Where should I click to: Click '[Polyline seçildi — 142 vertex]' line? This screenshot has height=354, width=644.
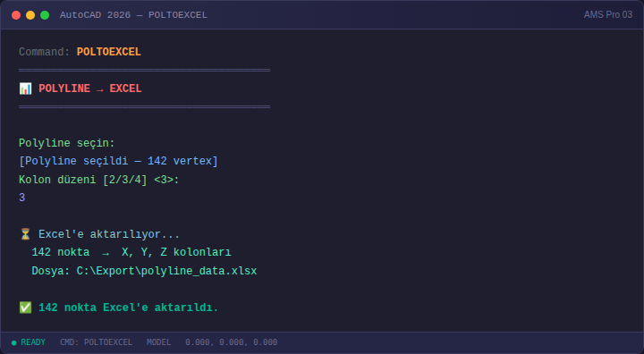tap(118, 161)
